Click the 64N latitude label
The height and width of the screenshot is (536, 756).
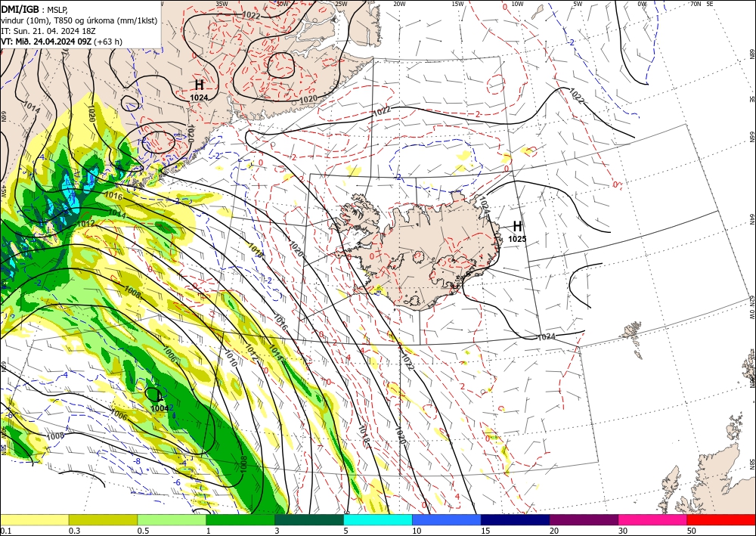click(x=751, y=219)
